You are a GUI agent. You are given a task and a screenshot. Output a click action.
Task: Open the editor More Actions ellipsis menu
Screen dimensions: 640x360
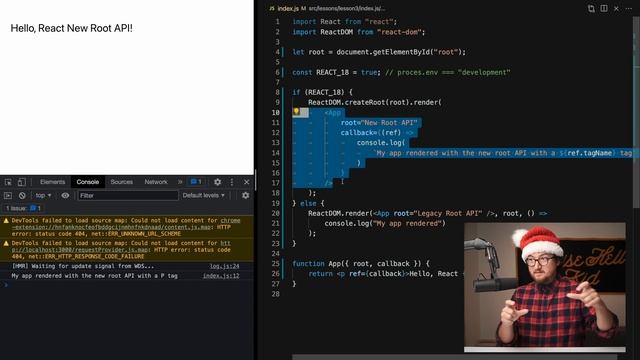pos(629,8)
